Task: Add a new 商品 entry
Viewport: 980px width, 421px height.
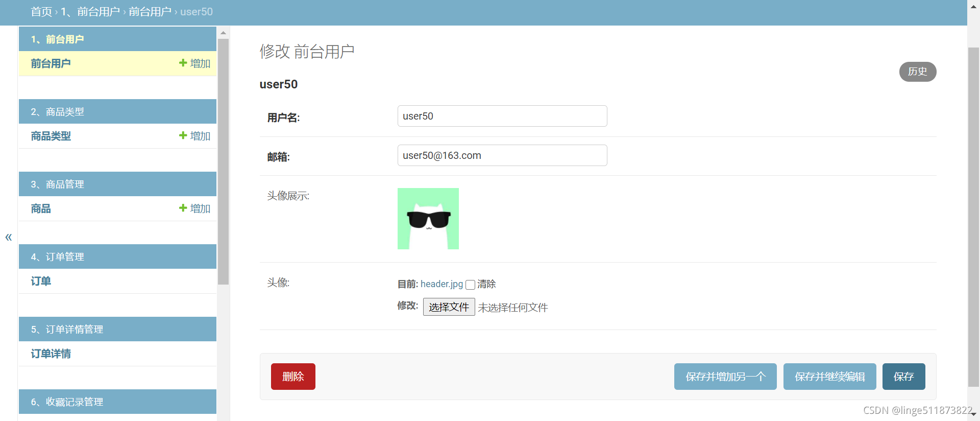Action: 195,208
